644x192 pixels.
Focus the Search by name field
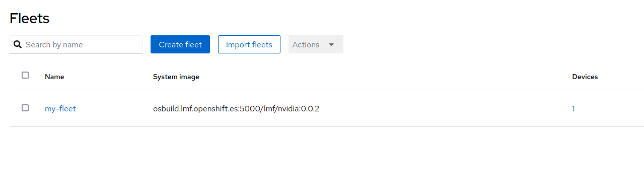pyautogui.click(x=76, y=44)
